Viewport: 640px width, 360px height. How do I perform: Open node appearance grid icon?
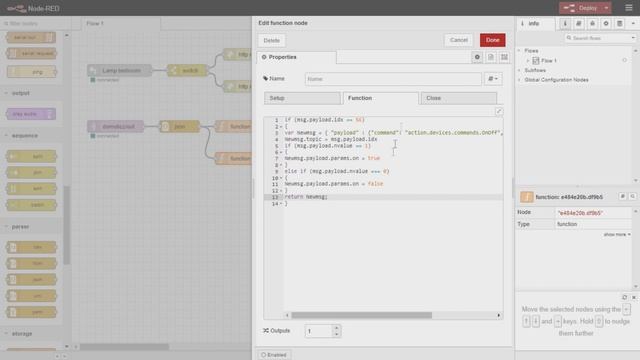pyautogui.click(x=504, y=57)
